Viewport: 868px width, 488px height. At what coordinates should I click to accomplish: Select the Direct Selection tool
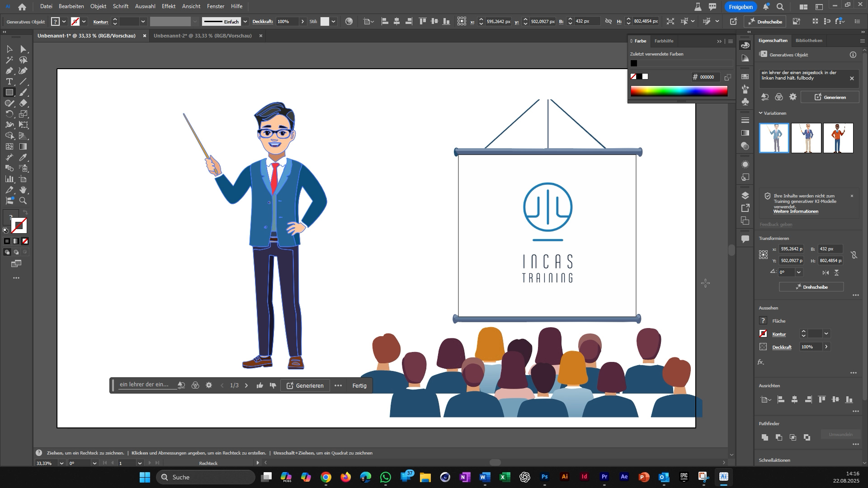click(x=24, y=49)
